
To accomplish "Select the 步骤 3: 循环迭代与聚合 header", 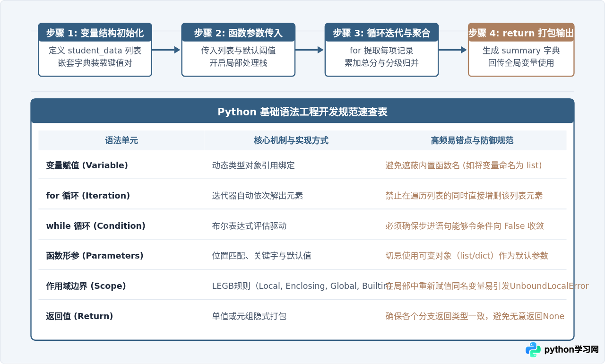I will pyautogui.click(x=381, y=33).
